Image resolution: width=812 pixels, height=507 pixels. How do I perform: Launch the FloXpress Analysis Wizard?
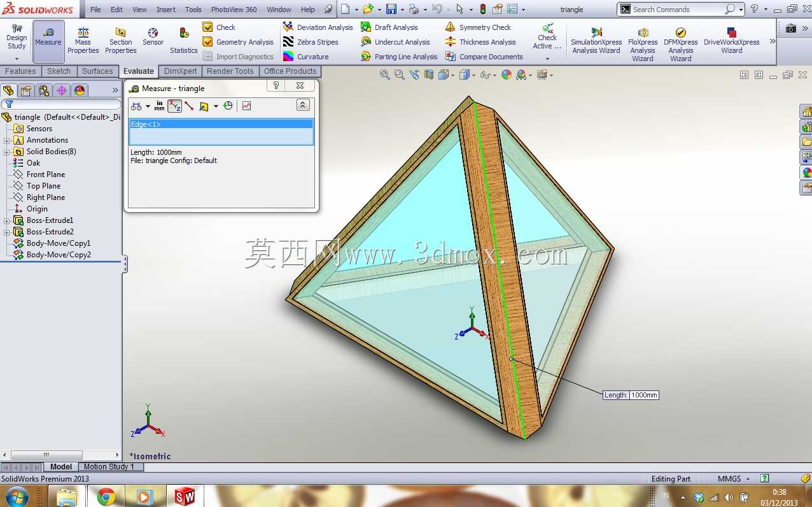tap(643, 45)
